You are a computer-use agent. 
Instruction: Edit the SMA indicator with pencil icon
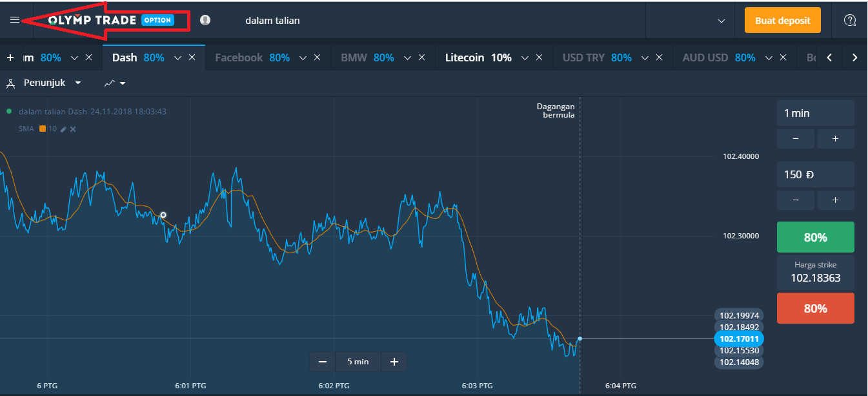click(63, 129)
